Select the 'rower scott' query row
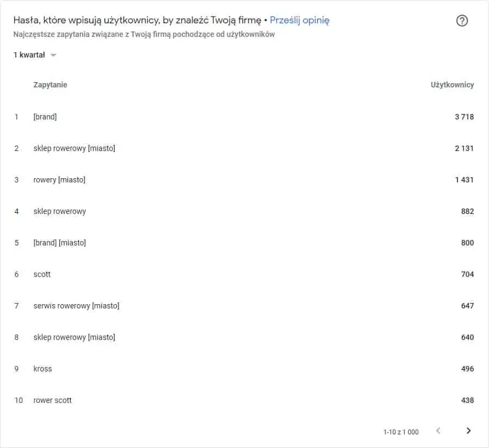 244,400
